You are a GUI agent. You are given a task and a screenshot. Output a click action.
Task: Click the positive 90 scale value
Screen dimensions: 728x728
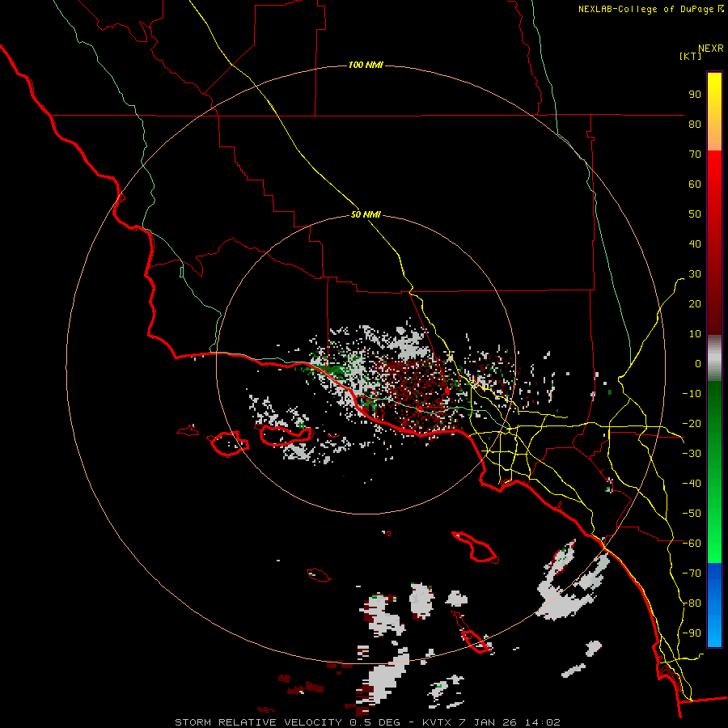tap(695, 95)
